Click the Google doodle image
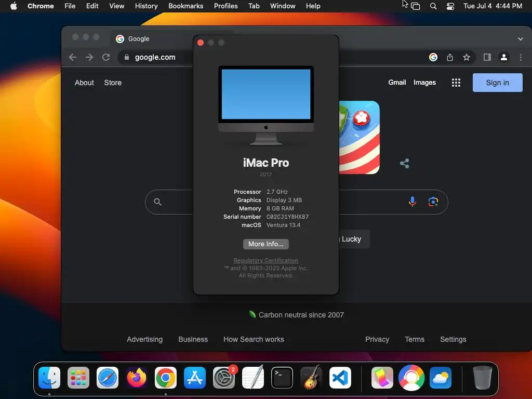 pos(360,137)
